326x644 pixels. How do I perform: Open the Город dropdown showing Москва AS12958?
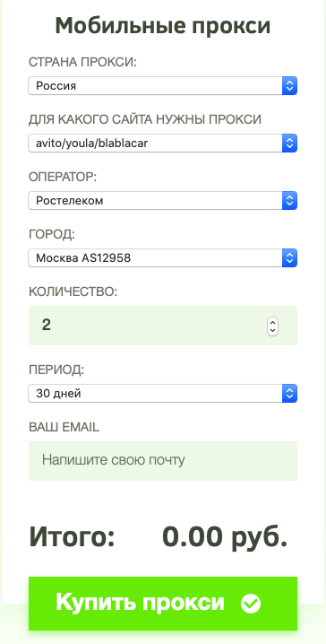pyautogui.click(x=162, y=258)
